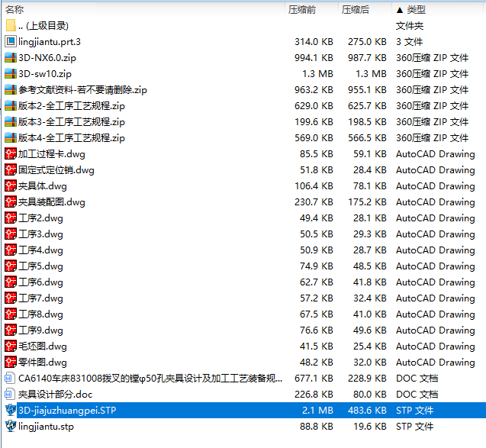Viewport: 486px width, 448px height.
Task: Click the 工序9.dwg AutoCAD icon
Action: pos(11,330)
